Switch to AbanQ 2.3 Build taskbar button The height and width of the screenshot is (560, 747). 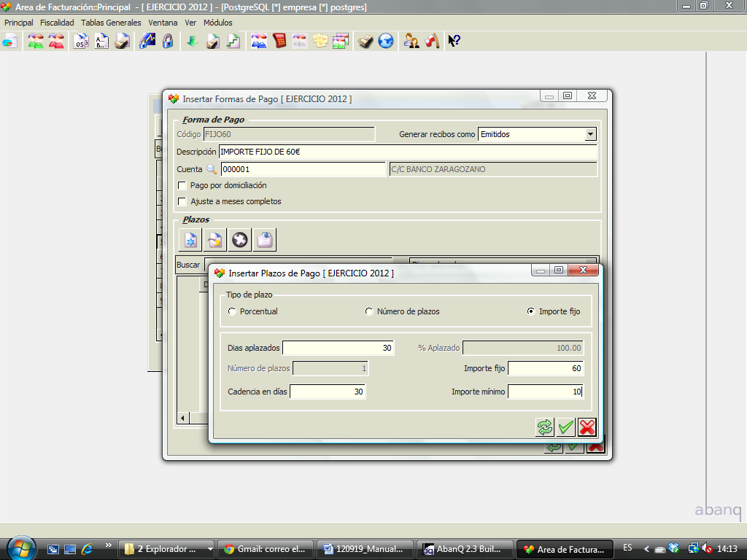(x=465, y=549)
